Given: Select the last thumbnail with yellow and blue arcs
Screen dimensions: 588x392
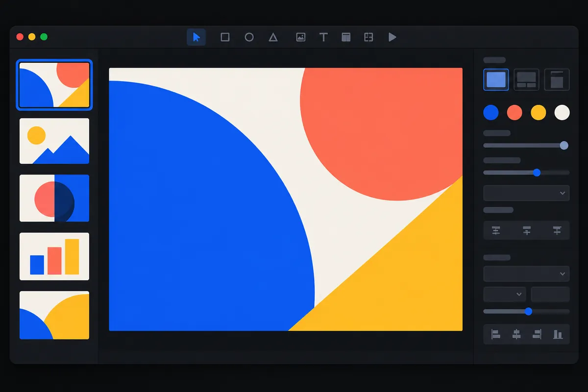Looking at the screenshot, I should [54, 315].
